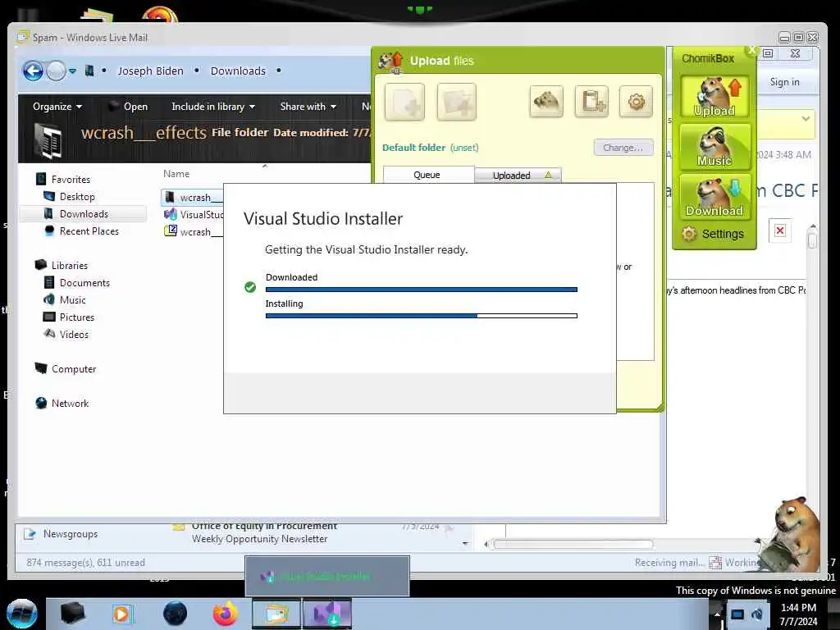Image resolution: width=840 pixels, height=630 pixels.
Task: Click the volume icon in system tray
Action: point(757,614)
